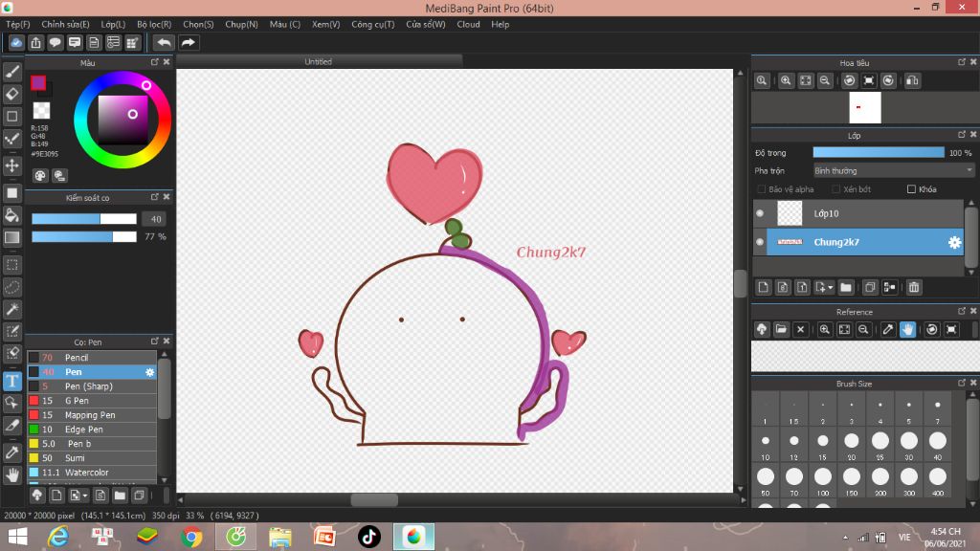
Task: Open the Công cụ(T) menu
Action: point(373,24)
